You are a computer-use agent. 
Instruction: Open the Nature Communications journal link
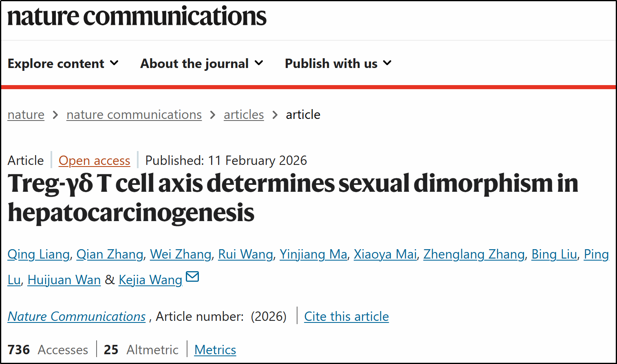coord(77,317)
